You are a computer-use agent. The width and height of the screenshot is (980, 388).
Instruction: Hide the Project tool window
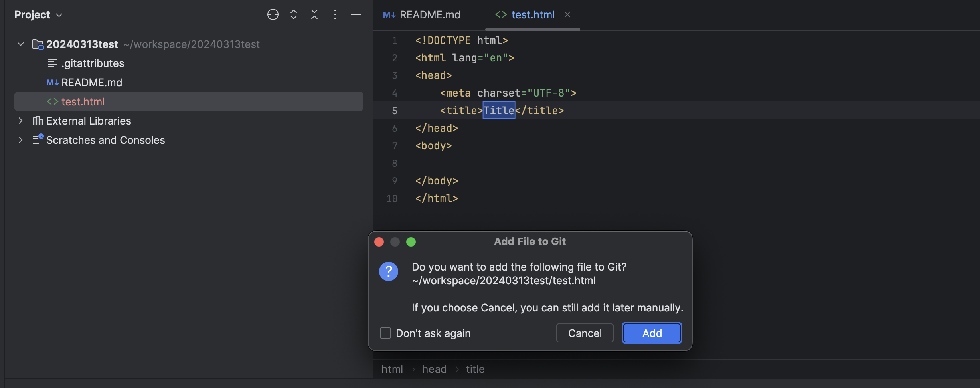click(x=356, y=14)
